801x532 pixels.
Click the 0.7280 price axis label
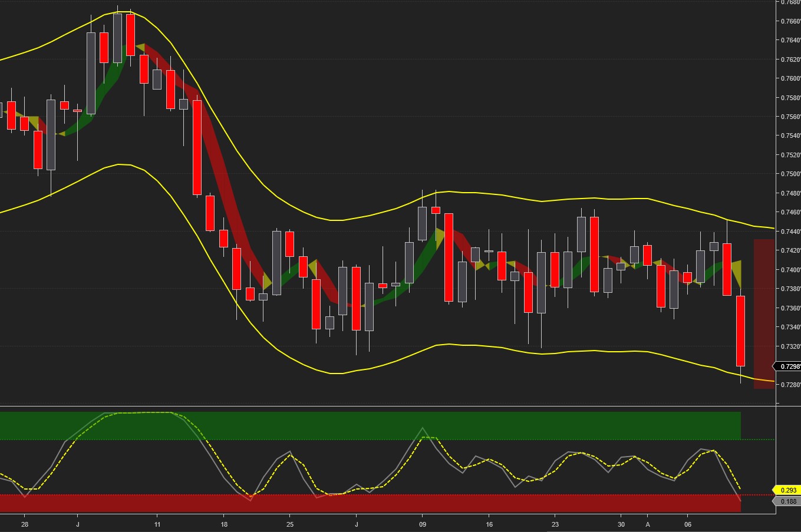(x=790, y=385)
